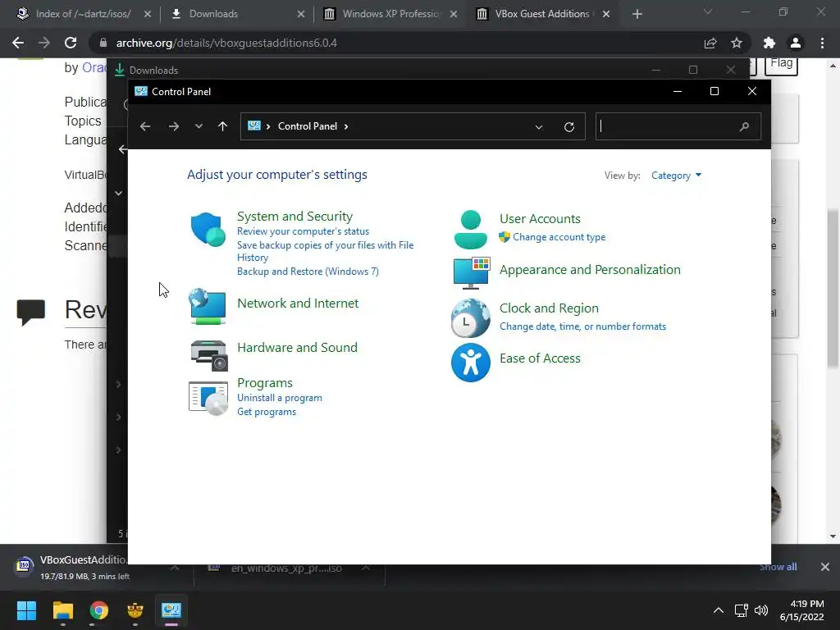Click the Control Panel taskbar icon
Image resolution: width=840 pixels, height=630 pixels.
171,610
